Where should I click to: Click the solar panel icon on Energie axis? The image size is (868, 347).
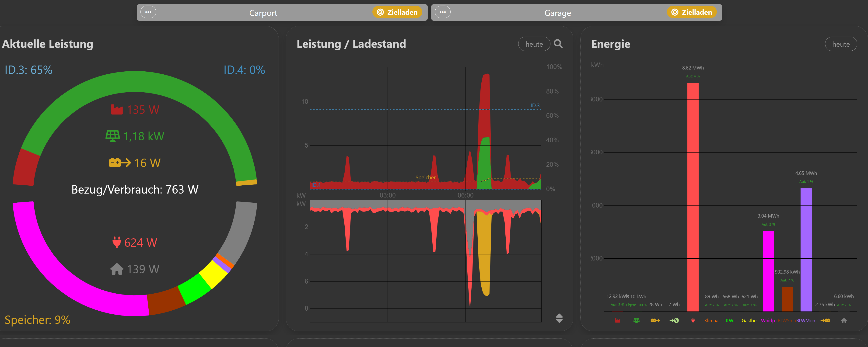click(636, 320)
